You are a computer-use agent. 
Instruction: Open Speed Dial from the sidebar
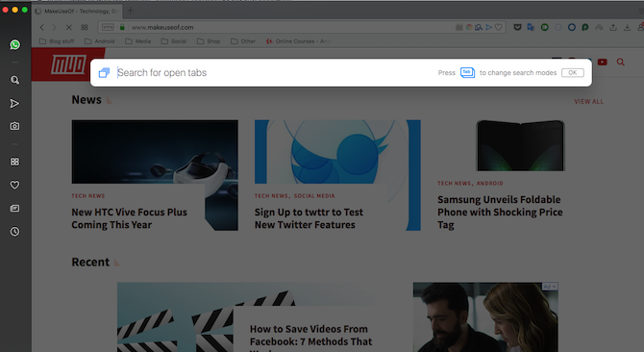pos(14,162)
